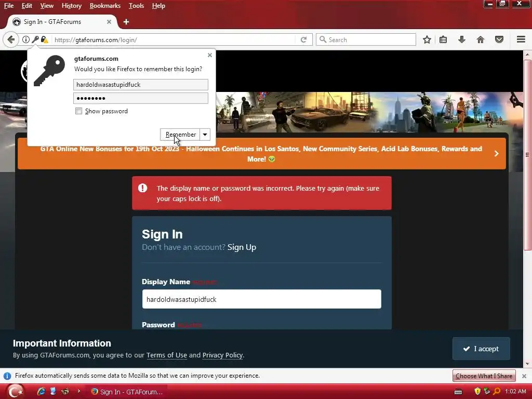
Task: Click the URL address bar
Action: (x=174, y=39)
